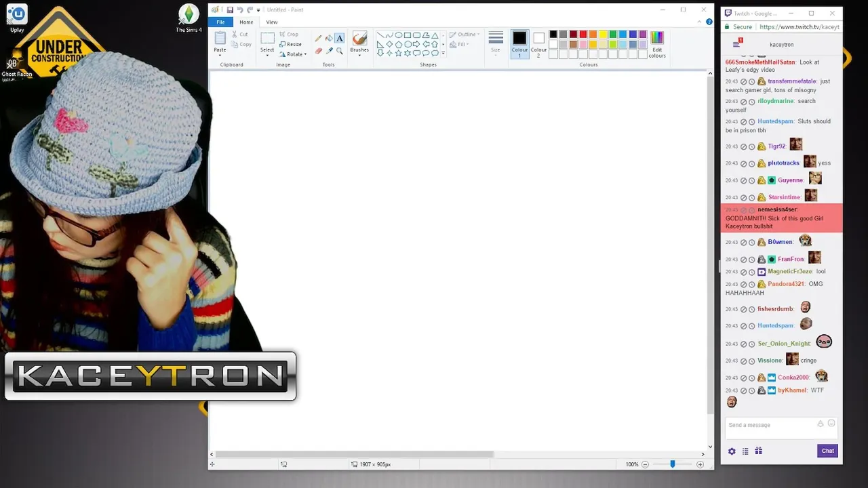The width and height of the screenshot is (868, 488).
Task: Pick the green colour swatch in palette
Action: pyautogui.click(x=612, y=35)
